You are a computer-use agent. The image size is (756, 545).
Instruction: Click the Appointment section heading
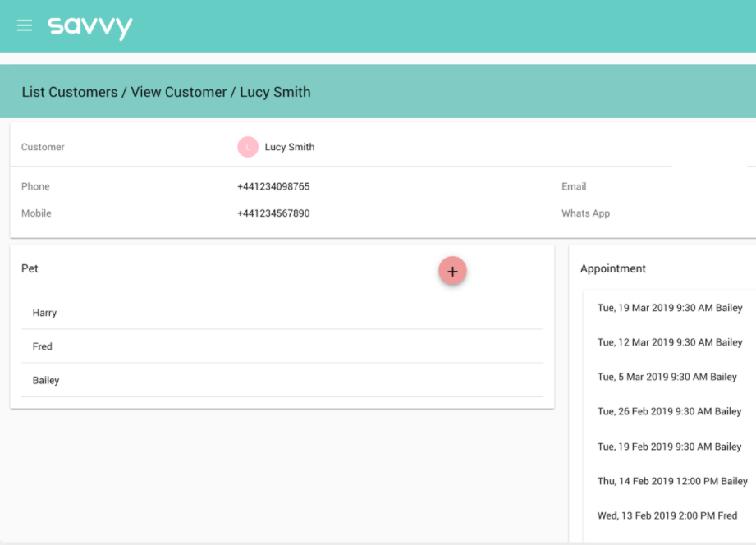point(612,268)
